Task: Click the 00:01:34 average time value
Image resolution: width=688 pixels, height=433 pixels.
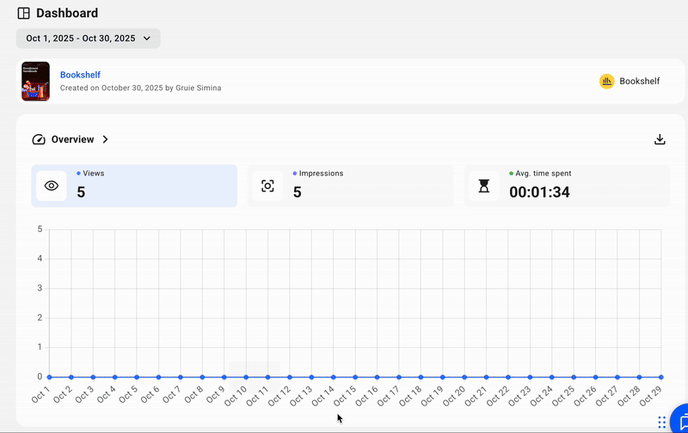Action: click(539, 192)
